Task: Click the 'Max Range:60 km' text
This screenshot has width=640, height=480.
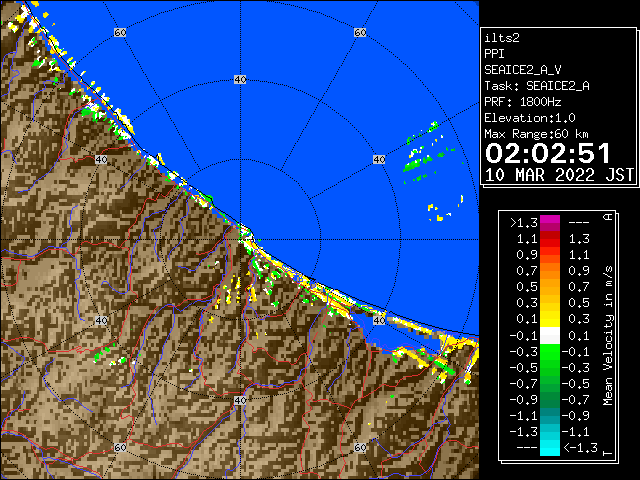Action: coord(536,134)
